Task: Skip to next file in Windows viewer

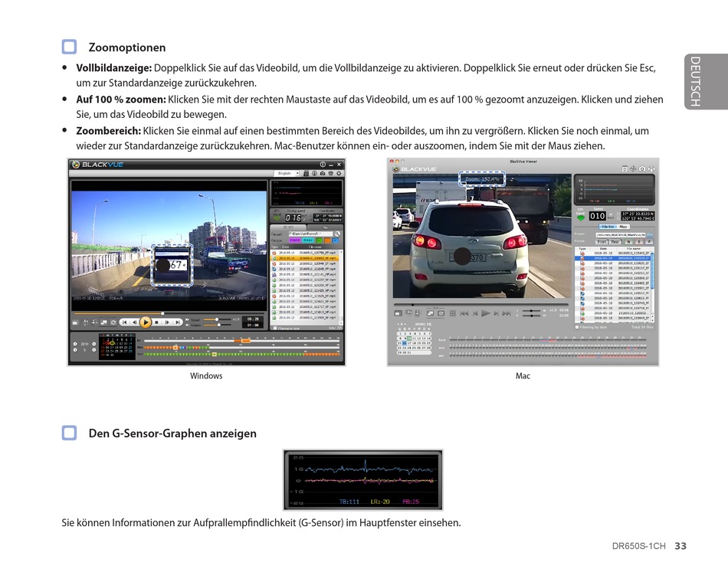Action: tap(178, 322)
